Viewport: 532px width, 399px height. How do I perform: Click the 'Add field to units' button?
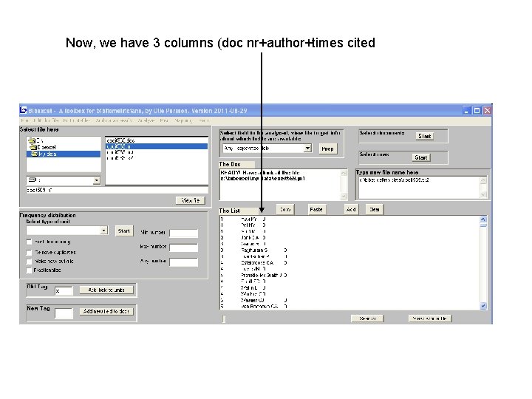coord(106,290)
